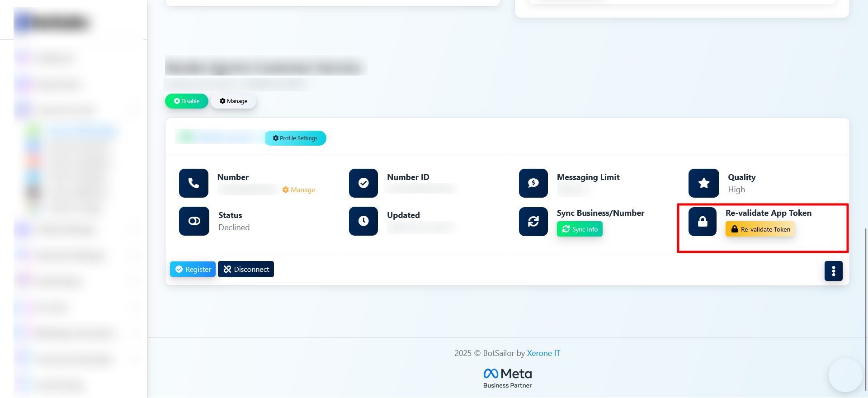868x398 pixels.
Task: Click the orange Manage link beside Number
Action: 299,190
